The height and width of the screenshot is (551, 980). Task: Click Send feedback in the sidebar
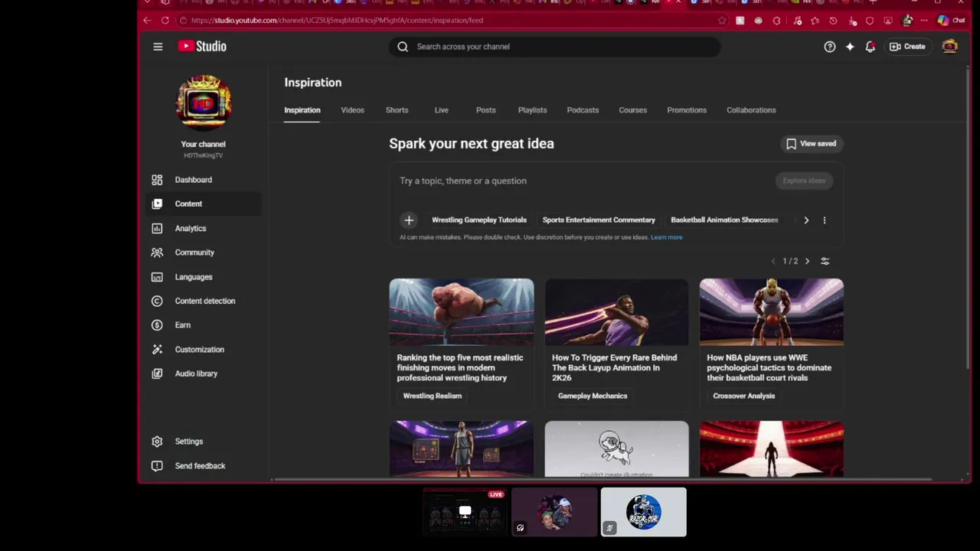coord(203,466)
